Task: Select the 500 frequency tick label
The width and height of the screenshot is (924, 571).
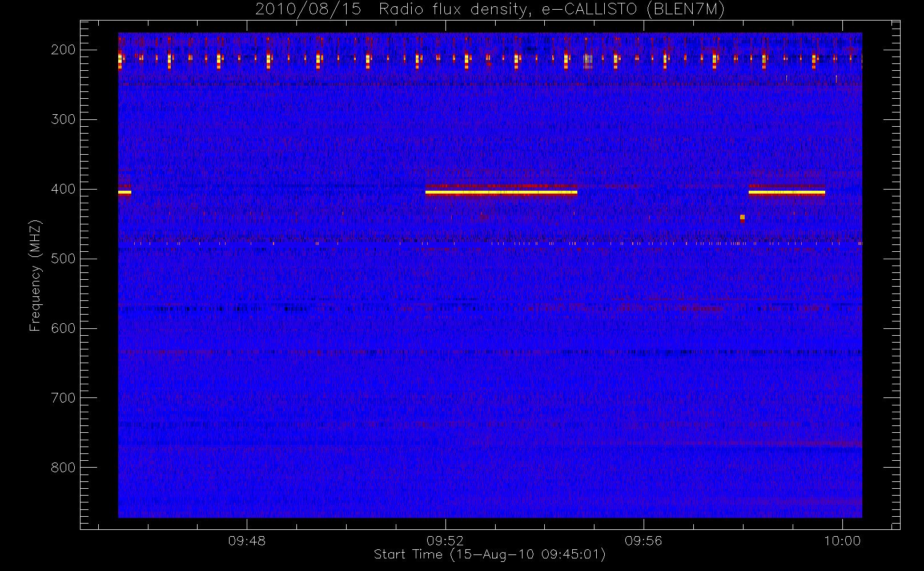Action: point(63,259)
